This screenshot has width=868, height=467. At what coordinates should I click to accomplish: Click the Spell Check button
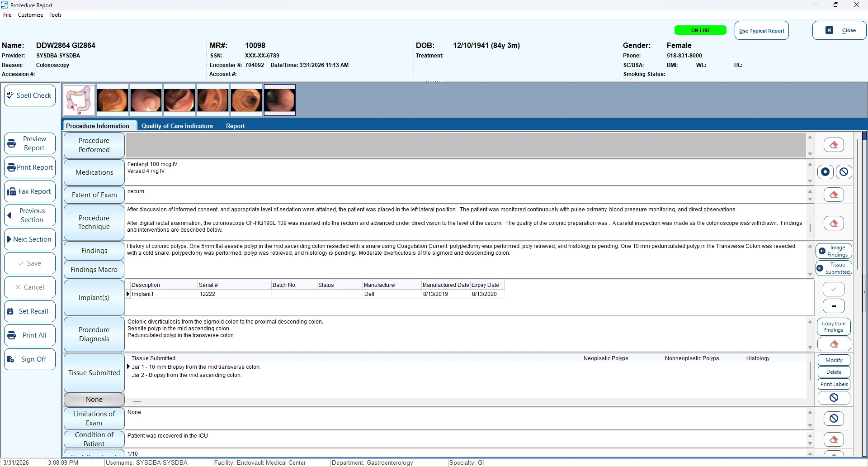[30, 95]
